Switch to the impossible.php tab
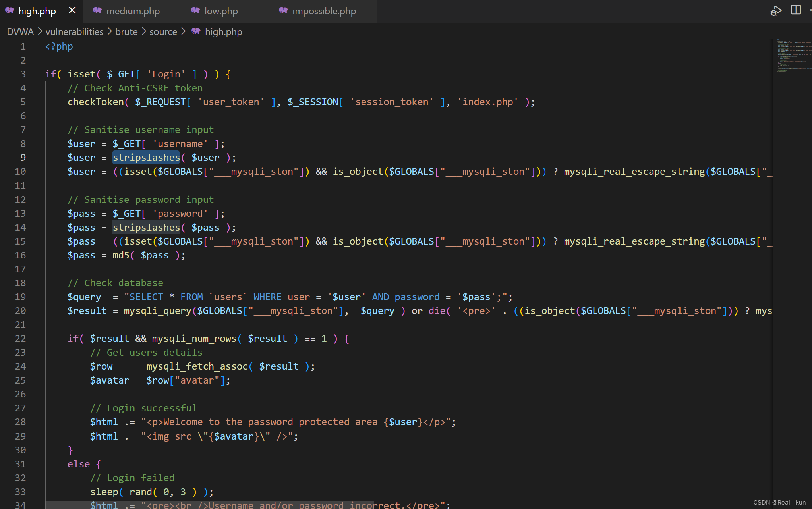 (324, 11)
